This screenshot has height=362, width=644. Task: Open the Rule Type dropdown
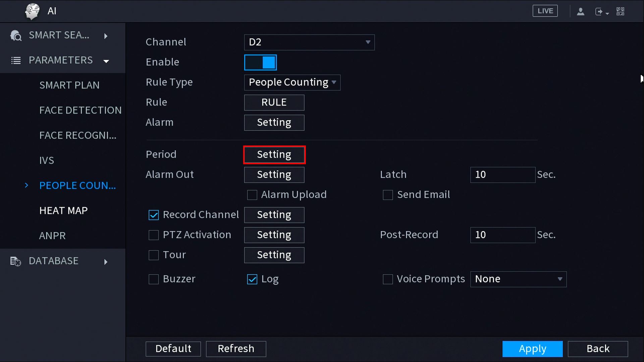click(x=292, y=82)
